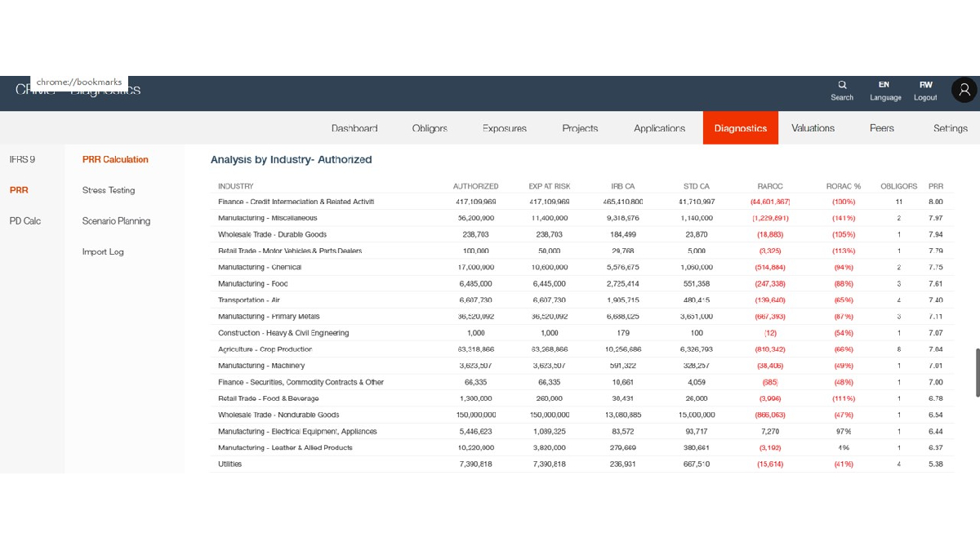The height and width of the screenshot is (551, 980).
Task: Click the user profile avatar icon
Action: [x=964, y=90]
